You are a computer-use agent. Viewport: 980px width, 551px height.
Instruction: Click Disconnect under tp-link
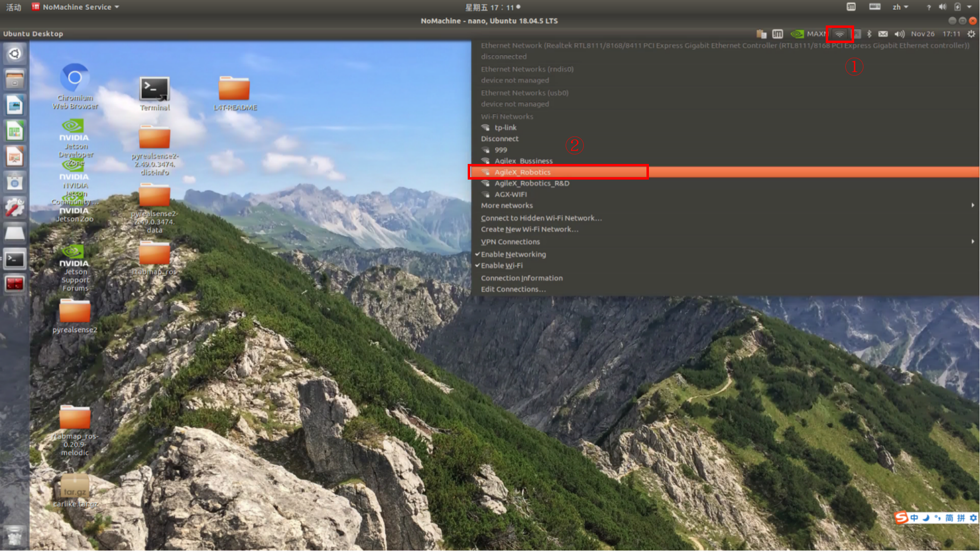coord(499,139)
